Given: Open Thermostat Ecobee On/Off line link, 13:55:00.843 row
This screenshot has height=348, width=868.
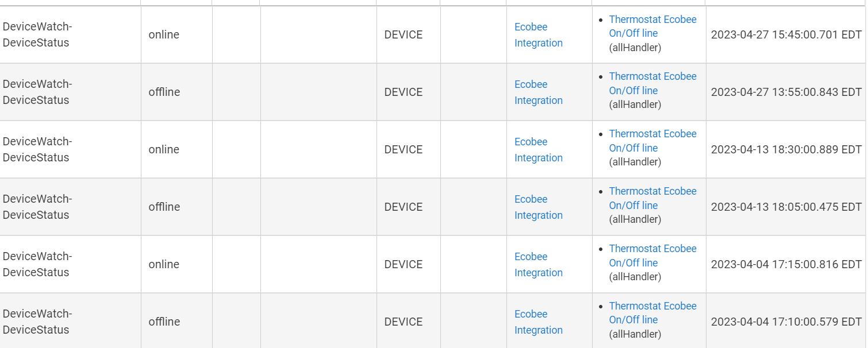Looking at the screenshot, I should tap(652, 83).
